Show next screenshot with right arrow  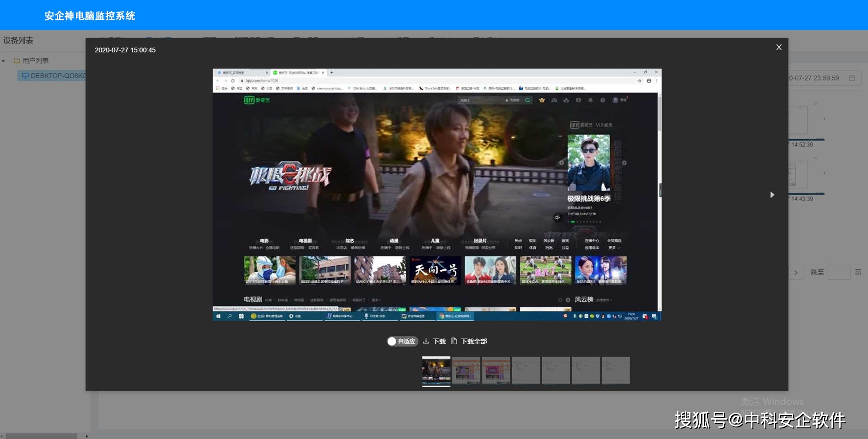pos(772,195)
